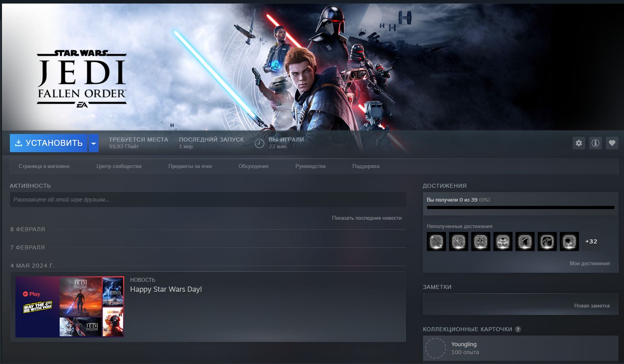The width and height of the screenshot is (624, 364).
Task: Add game to favorites with heart icon
Action: pos(612,143)
